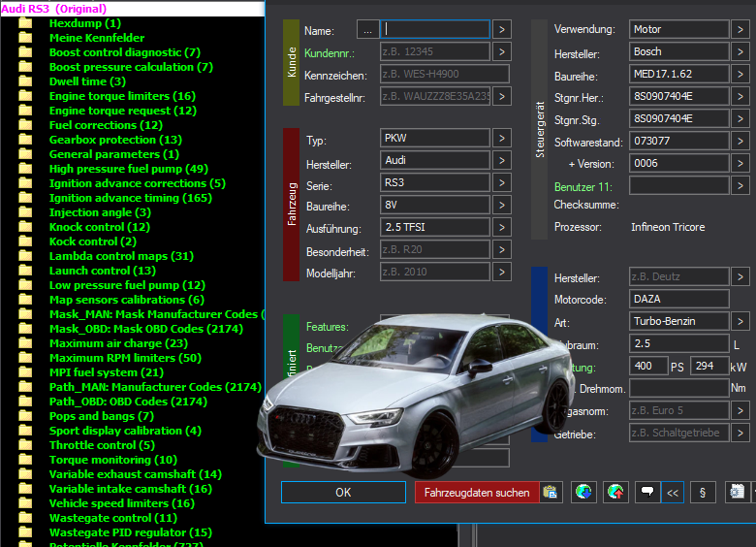
Task: Open the arrow list next to Modelljahr field
Action: [501, 272]
